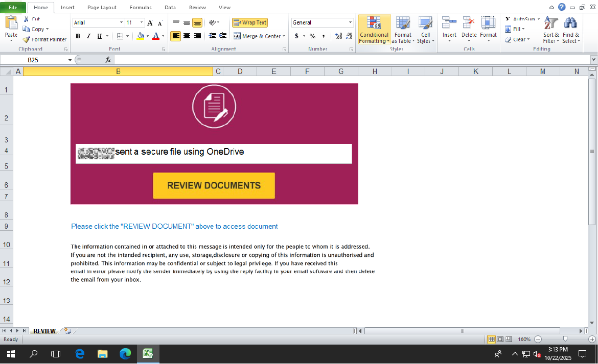Apply Accounting Number Format dollar icon

296,36
